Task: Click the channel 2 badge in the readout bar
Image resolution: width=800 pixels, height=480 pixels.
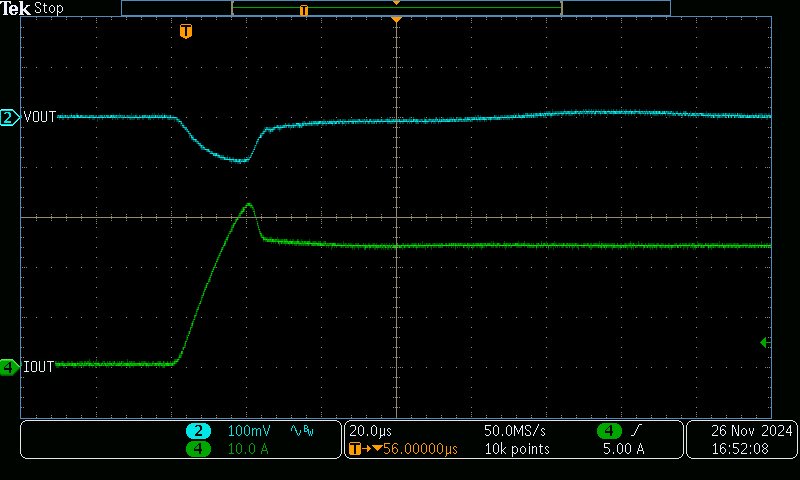Action: coord(198,431)
